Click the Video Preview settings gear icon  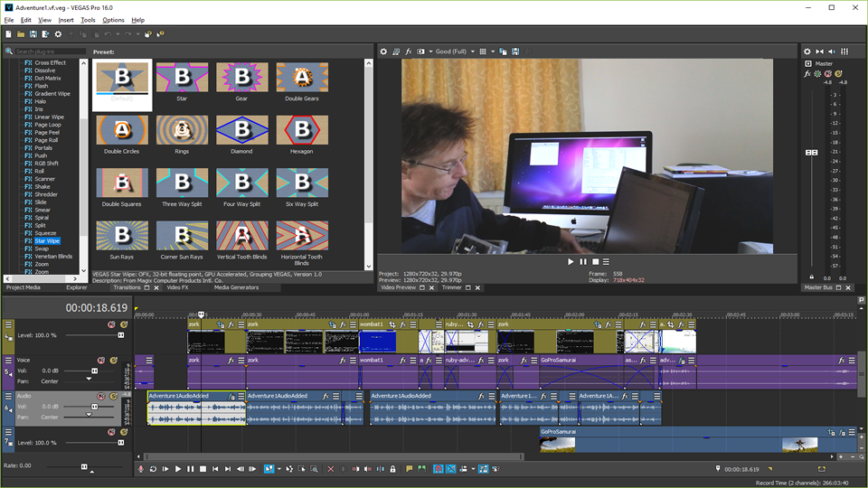coord(383,52)
